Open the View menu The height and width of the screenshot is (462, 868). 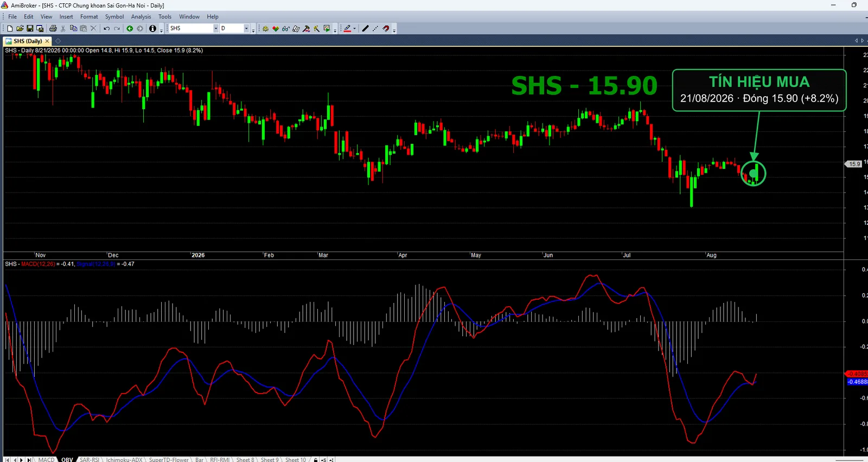pos(47,17)
